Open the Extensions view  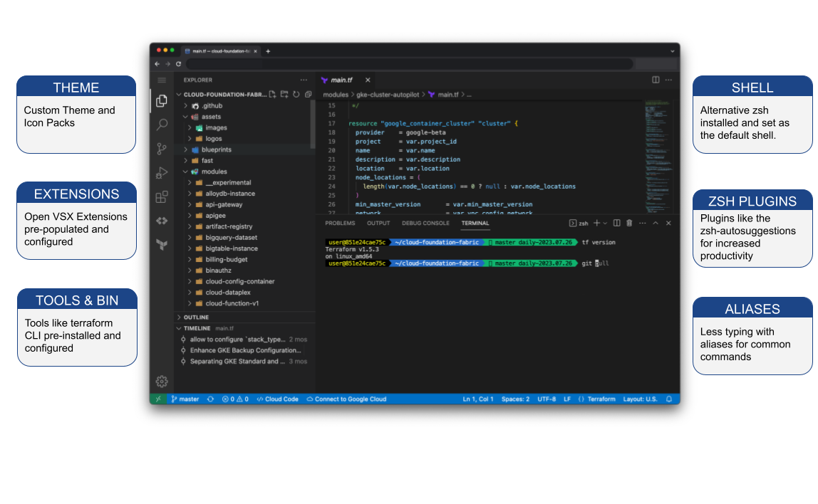tap(162, 196)
